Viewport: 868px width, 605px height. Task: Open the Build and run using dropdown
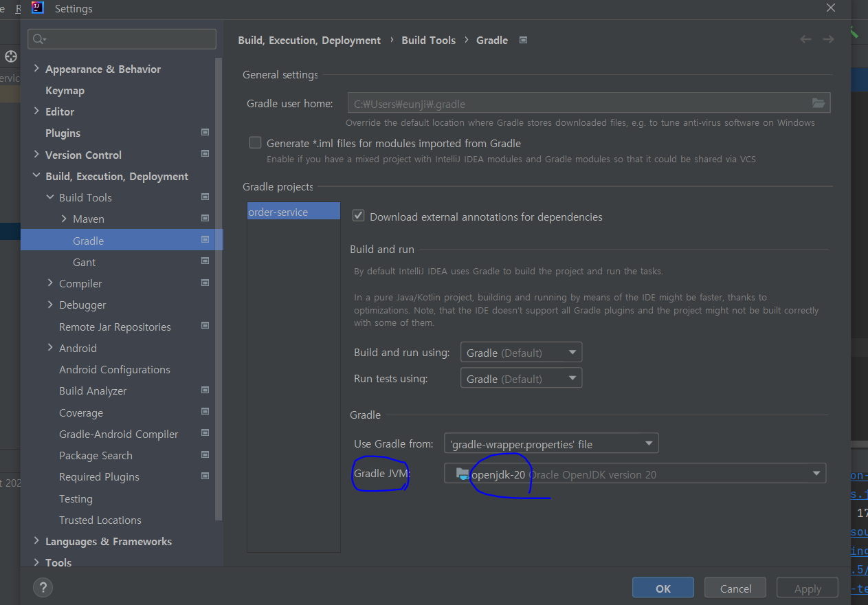tap(521, 352)
